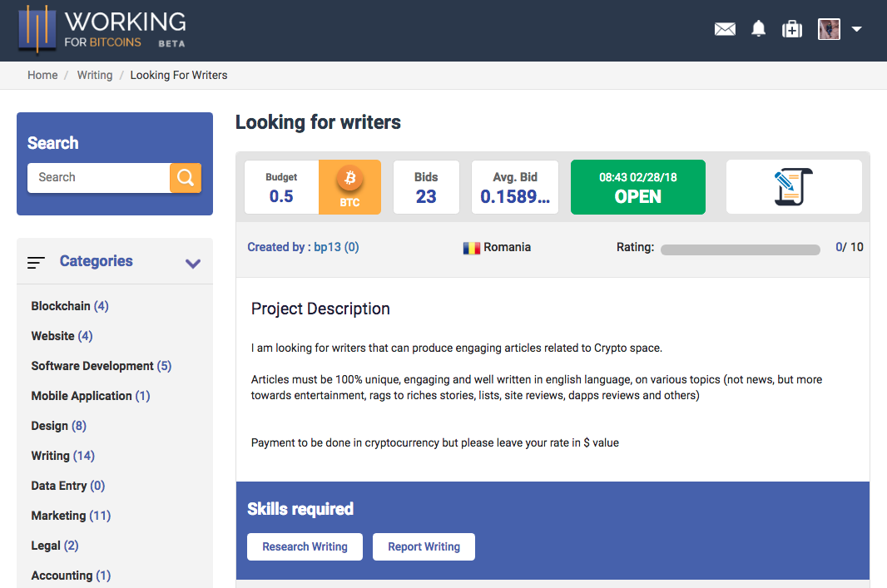Click the 0/10 rating progress bar
This screenshot has width=887, height=588.
click(x=739, y=248)
